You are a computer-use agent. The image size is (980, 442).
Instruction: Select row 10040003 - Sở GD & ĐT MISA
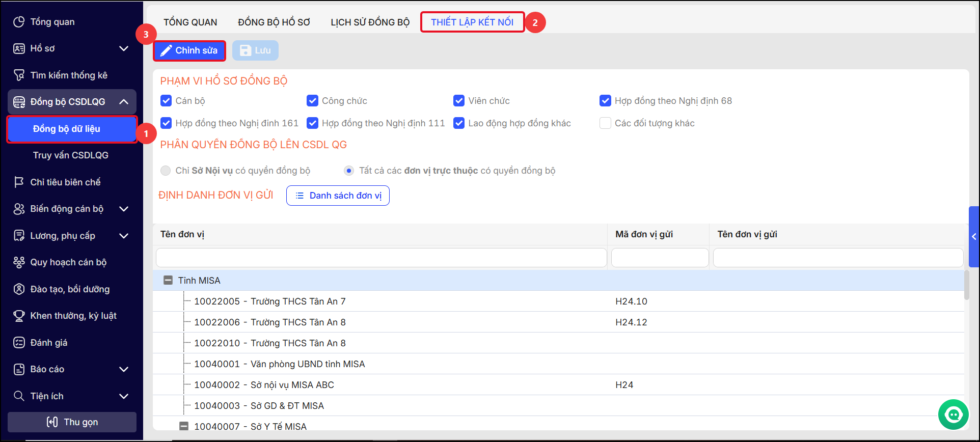coord(558,406)
